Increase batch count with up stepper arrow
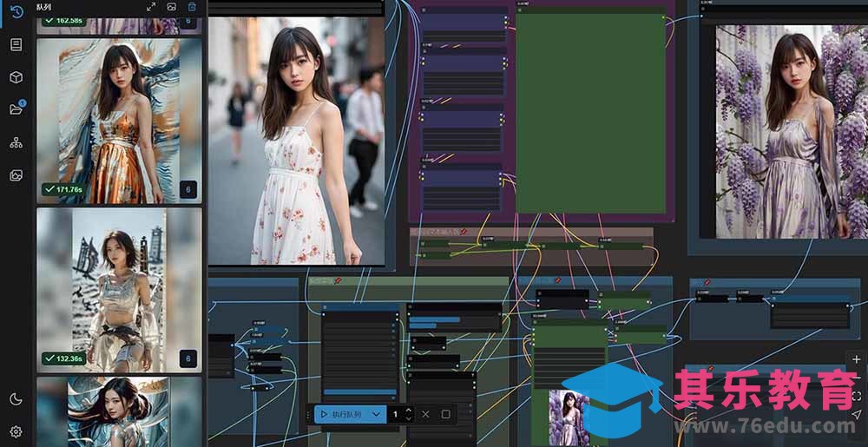 click(x=409, y=410)
